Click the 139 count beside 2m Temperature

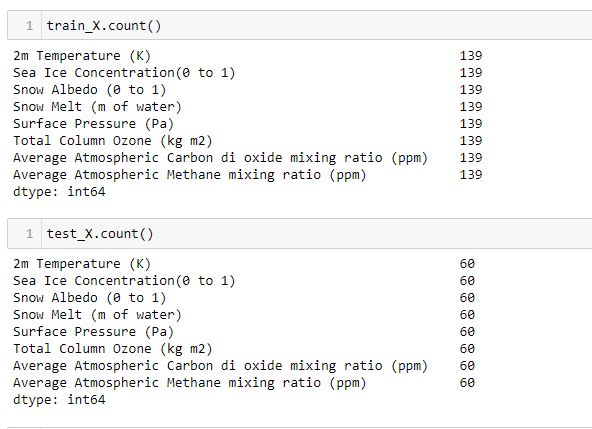pos(471,56)
